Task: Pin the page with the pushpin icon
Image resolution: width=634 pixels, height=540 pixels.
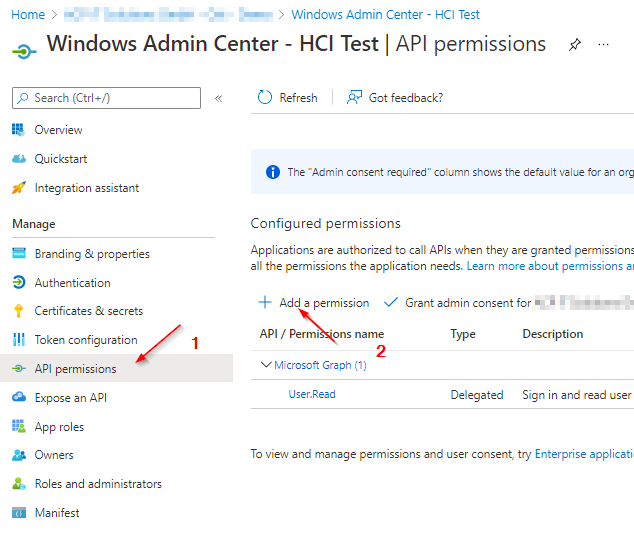Action: click(575, 44)
